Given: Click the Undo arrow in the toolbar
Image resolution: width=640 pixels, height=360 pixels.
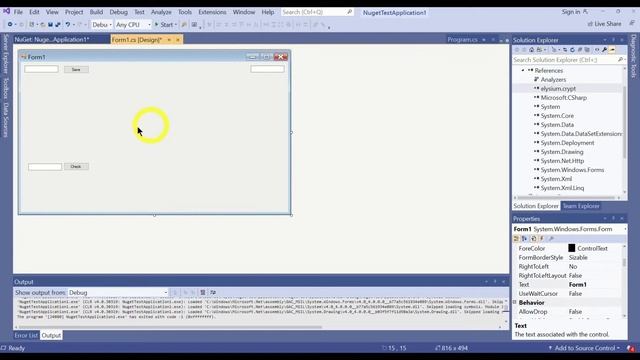Looking at the screenshot, I should (x=68, y=24).
